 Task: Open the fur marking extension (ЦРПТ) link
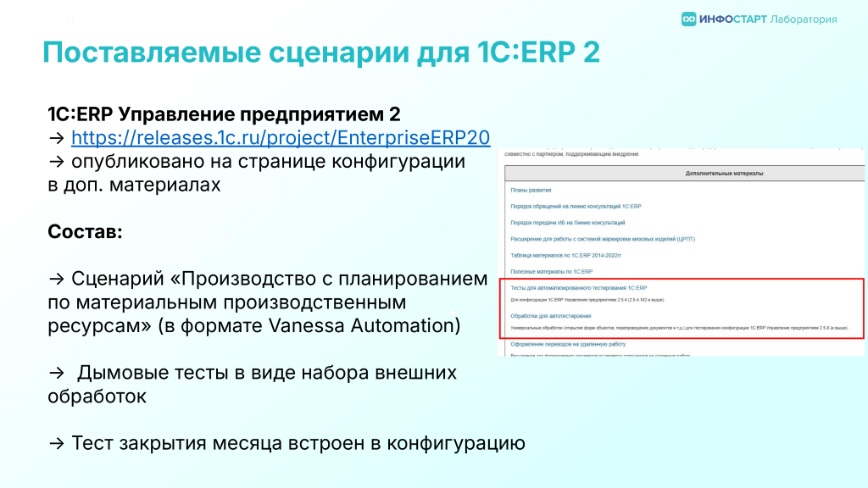click(x=603, y=239)
